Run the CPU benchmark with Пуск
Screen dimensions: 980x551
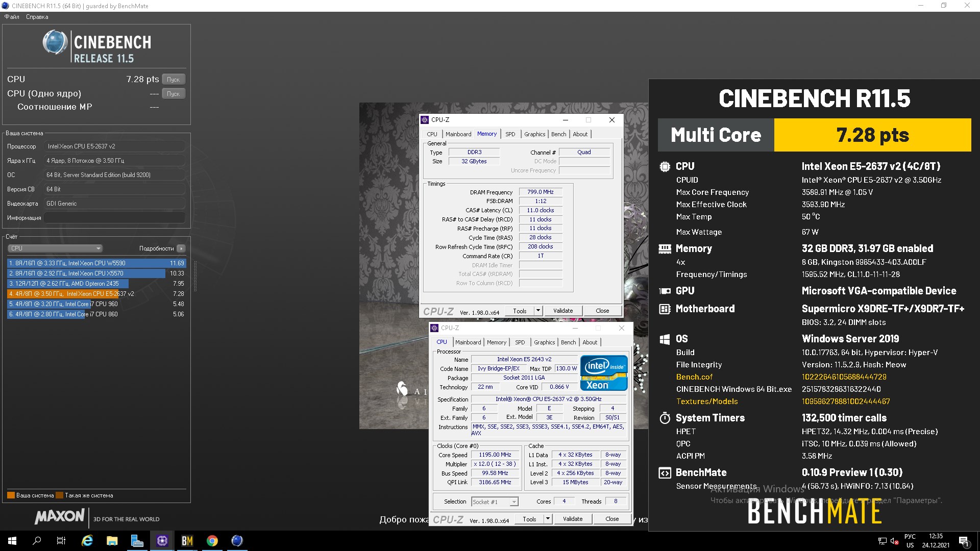click(174, 80)
